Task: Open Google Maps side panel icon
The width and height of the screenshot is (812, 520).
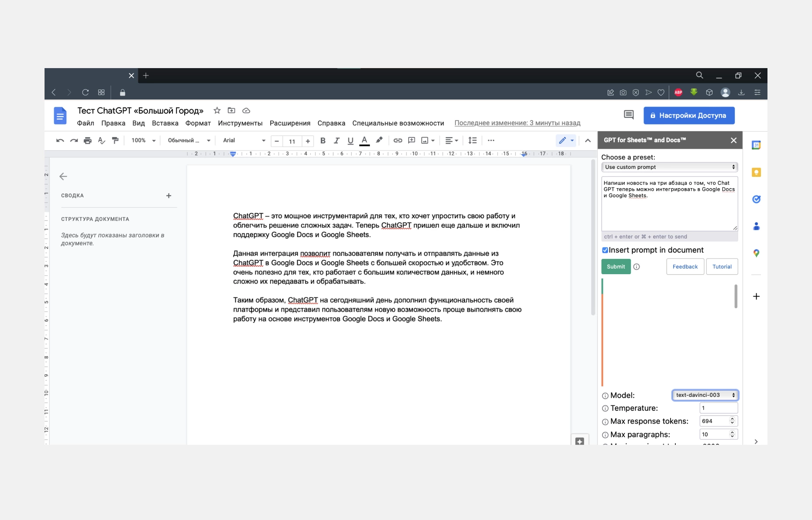Action: point(756,253)
